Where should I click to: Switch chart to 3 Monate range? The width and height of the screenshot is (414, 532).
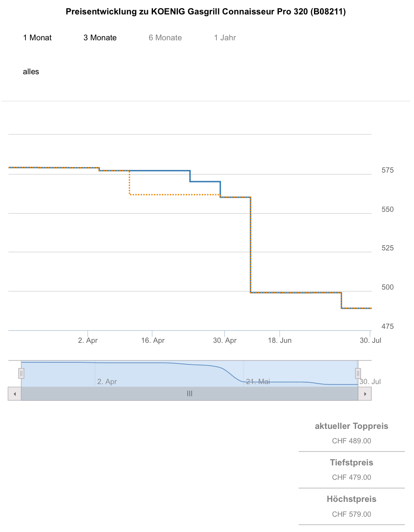tap(100, 38)
